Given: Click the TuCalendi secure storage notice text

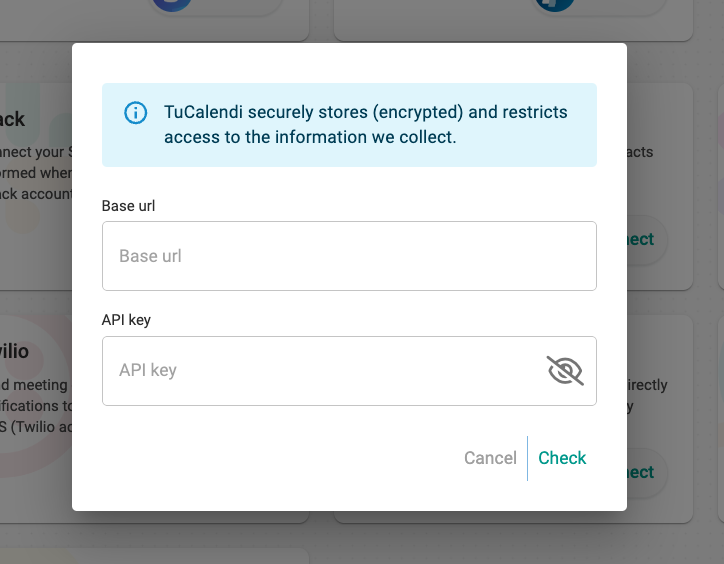Looking at the screenshot, I should tap(365, 125).
